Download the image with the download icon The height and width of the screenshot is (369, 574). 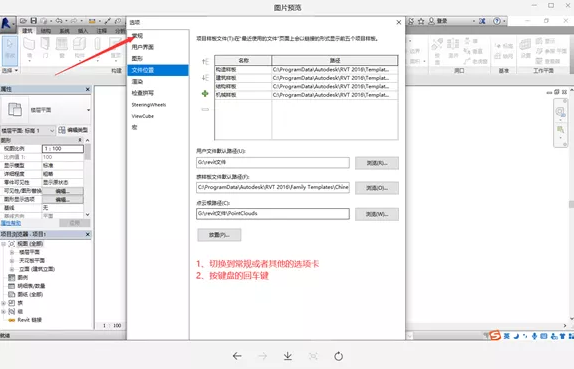point(288,356)
